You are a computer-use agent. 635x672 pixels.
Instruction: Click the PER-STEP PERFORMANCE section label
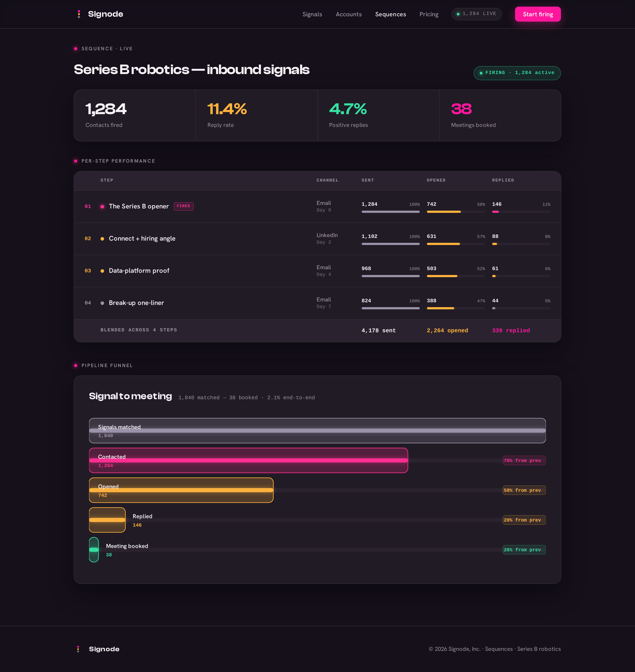[x=118, y=161]
